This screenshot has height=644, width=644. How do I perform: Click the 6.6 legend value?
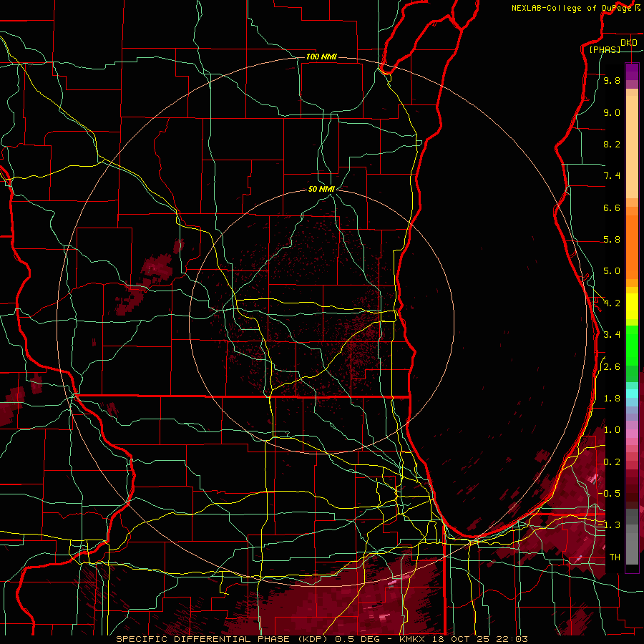(612, 208)
